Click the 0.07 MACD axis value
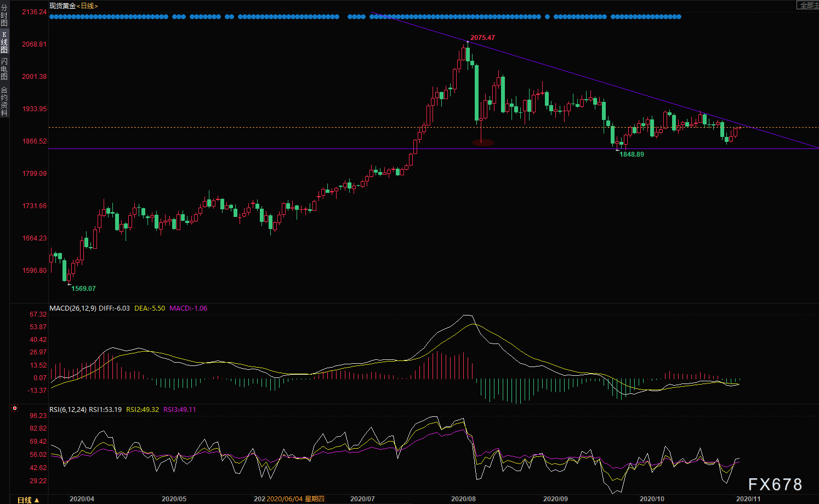 click(40, 378)
